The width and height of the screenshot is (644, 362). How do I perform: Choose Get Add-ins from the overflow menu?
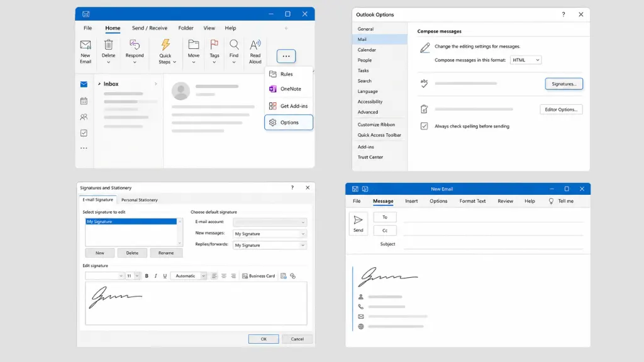point(289,106)
